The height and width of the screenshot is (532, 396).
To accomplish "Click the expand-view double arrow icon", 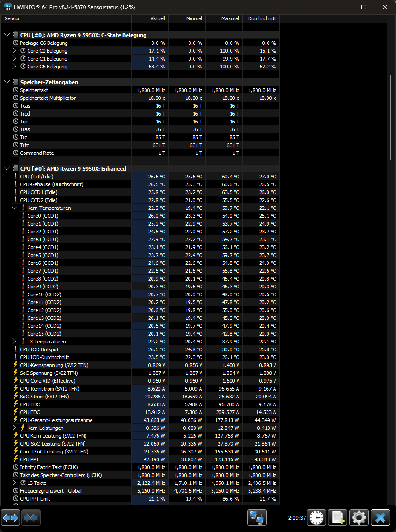I will (11, 518).
